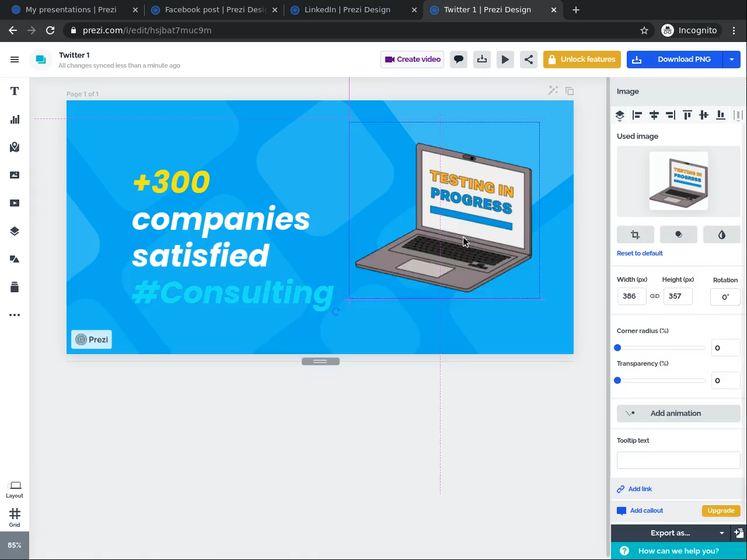Click the Download PNG button

pos(675,60)
